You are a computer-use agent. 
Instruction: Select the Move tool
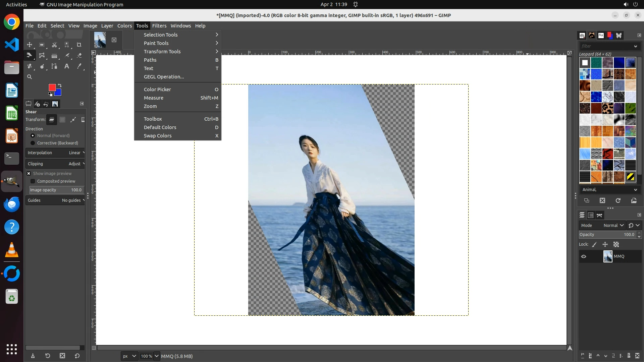[x=30, y=45]
